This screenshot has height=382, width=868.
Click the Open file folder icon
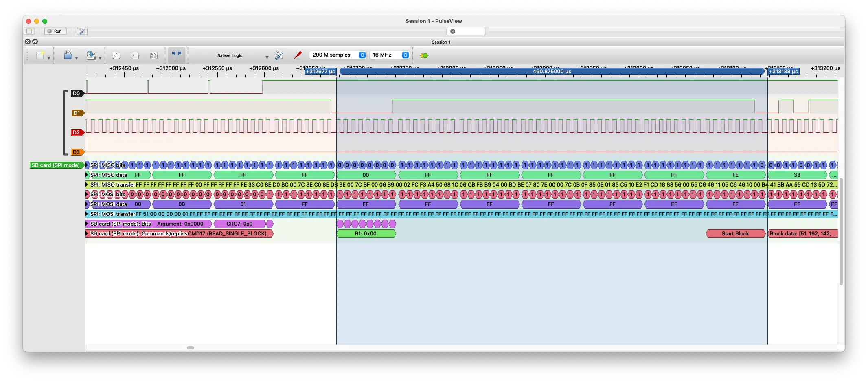pos(68,55)
